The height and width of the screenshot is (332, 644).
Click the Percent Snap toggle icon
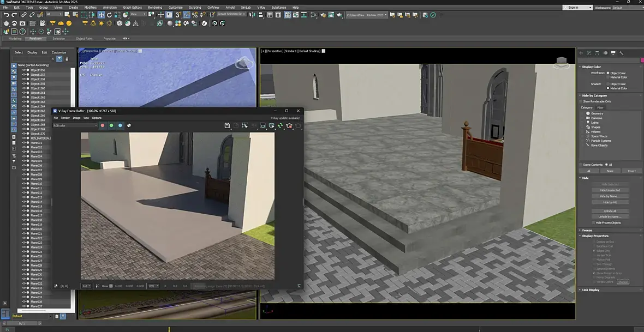click(195, 15)
